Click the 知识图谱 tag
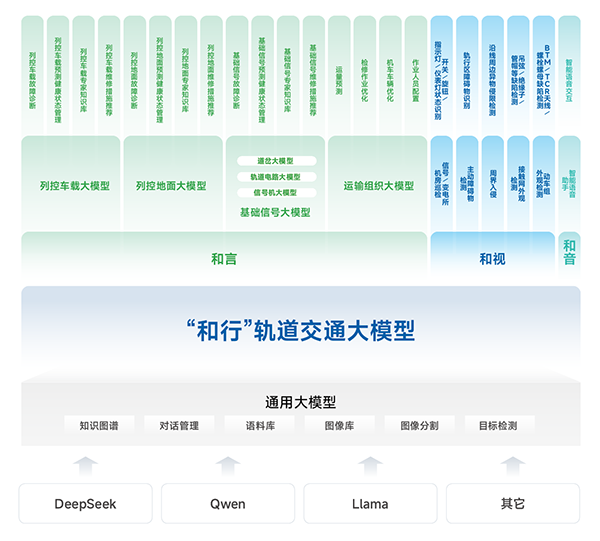 click(99, 425)
